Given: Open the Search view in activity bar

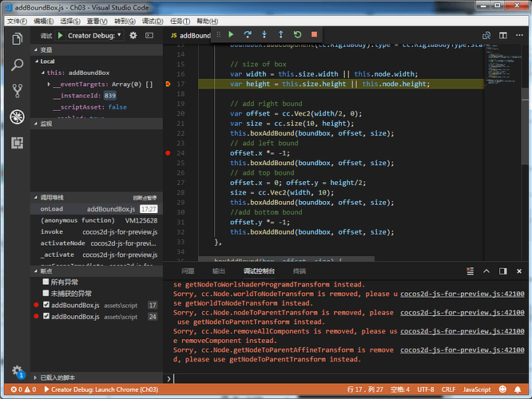Looking at the screenshot, I should click(16, 64).
